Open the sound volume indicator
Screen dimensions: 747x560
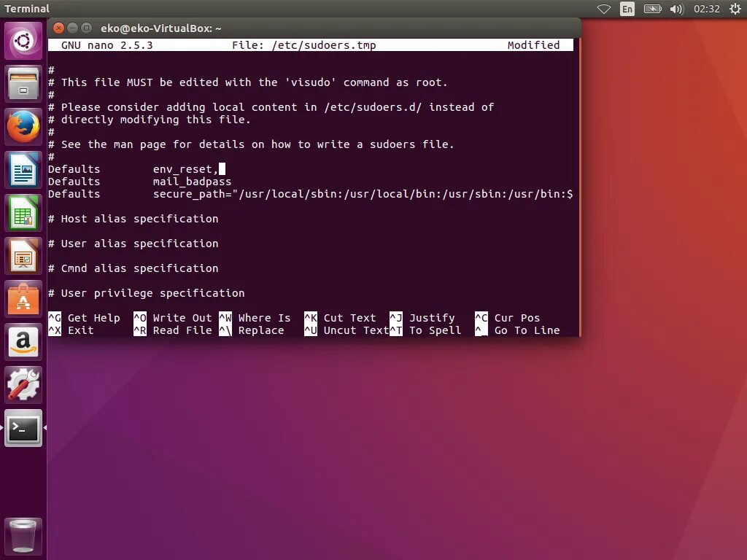[x=676, y=9]
